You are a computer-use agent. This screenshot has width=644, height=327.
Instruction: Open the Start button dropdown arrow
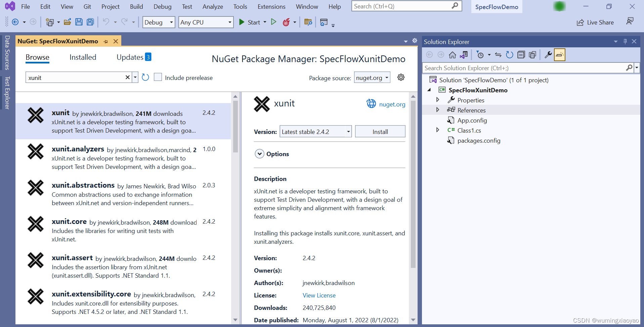[265, 22]
